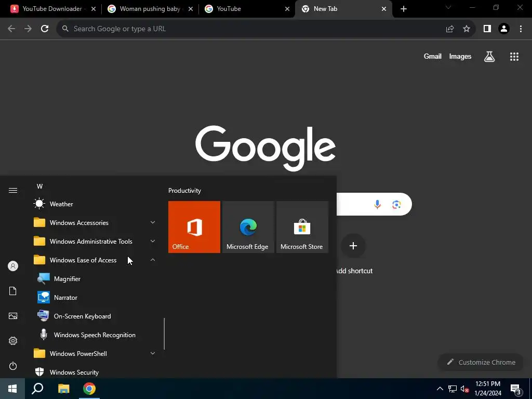
Task: Open Chrome Labs flask icon
Action: click(x=489, y=57)
